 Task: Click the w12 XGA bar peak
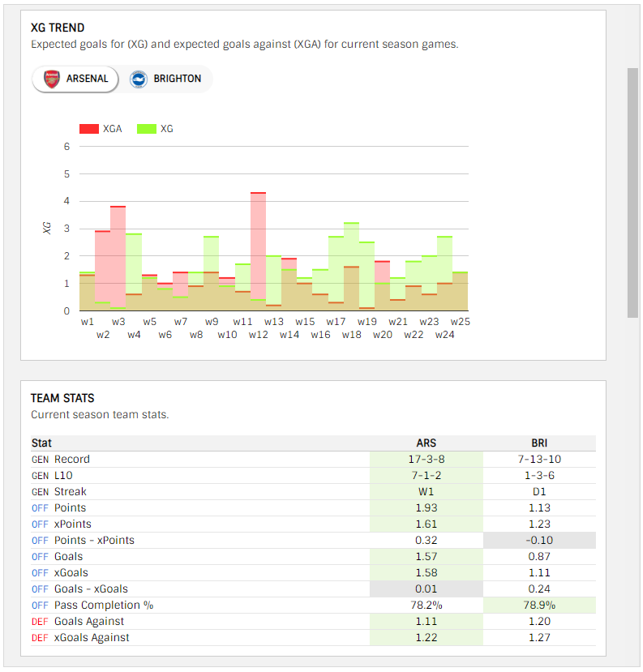point(258,193)
